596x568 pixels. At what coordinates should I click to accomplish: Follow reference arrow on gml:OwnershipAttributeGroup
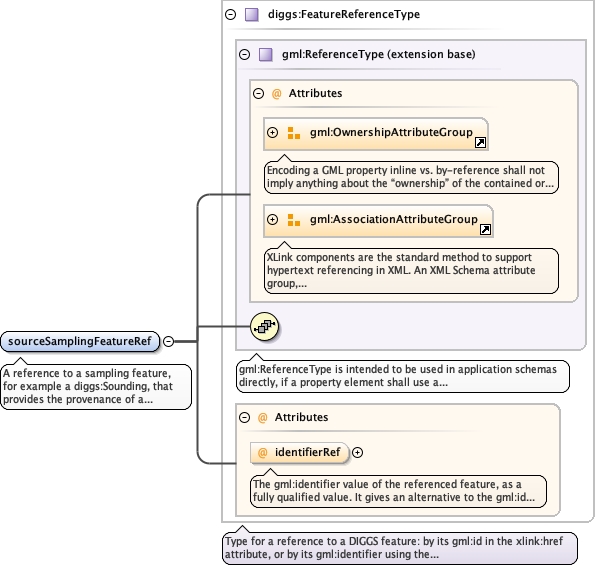click(480, 143)
